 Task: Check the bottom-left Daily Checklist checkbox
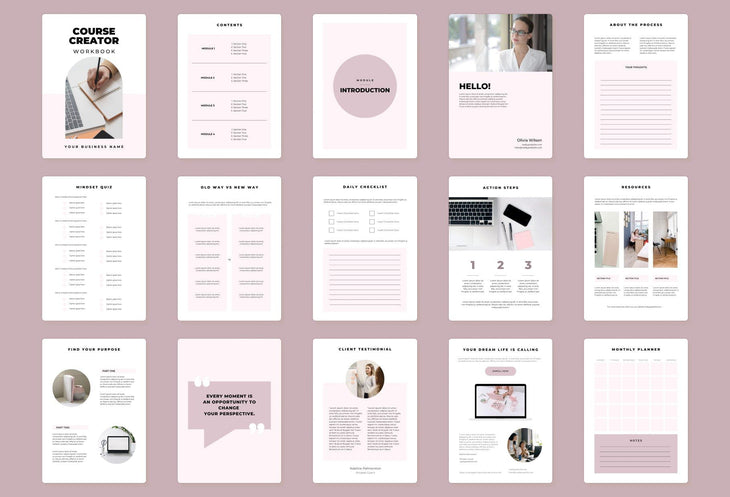[x=332, y=231]
